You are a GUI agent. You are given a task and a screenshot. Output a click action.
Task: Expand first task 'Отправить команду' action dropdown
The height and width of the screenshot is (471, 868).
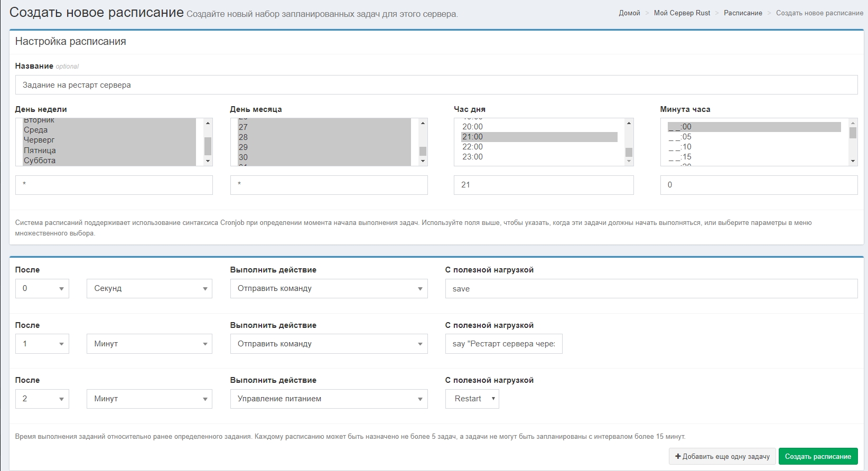[x=329, y=289]
